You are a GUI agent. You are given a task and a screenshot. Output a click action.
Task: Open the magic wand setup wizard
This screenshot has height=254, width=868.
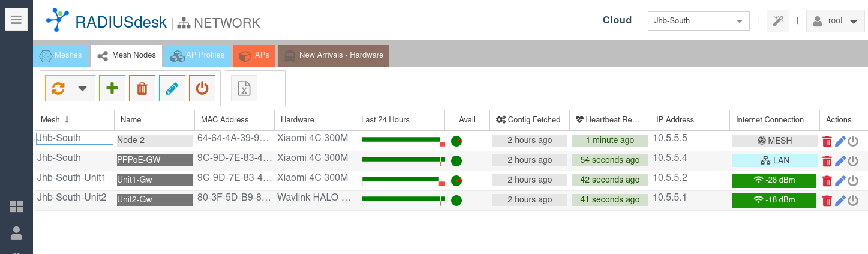(778, 21)
